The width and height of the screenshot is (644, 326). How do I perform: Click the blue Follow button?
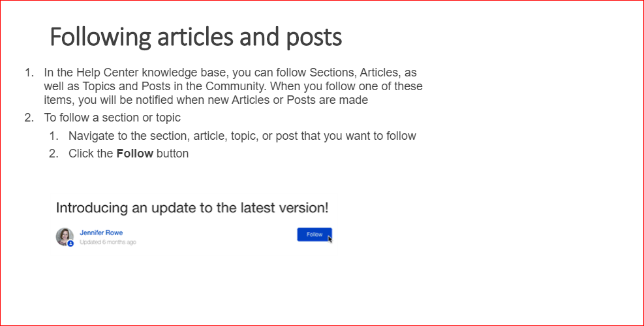pos(314,235)
